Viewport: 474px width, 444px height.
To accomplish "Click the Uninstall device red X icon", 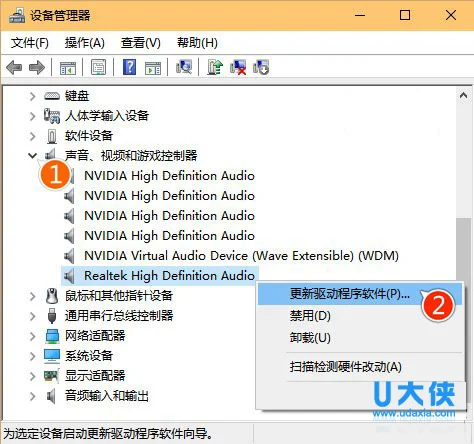I will [x=238, y=67].
